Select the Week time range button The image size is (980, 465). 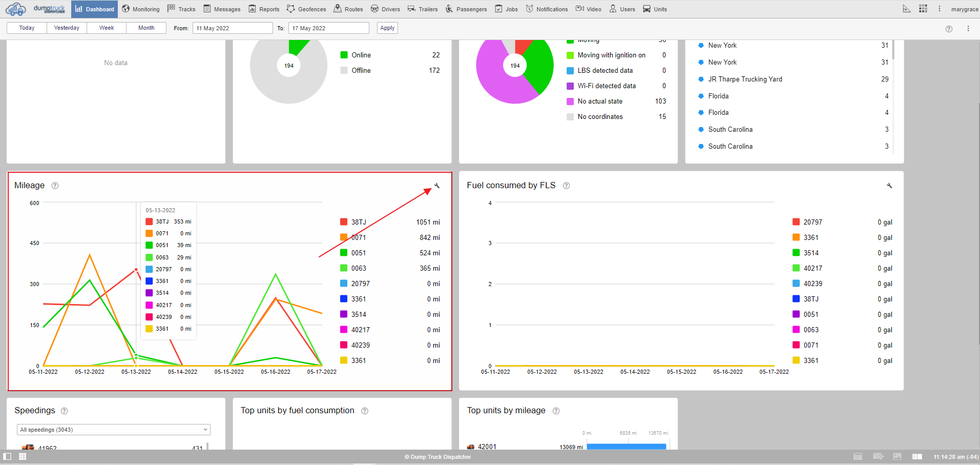(107, 28)
